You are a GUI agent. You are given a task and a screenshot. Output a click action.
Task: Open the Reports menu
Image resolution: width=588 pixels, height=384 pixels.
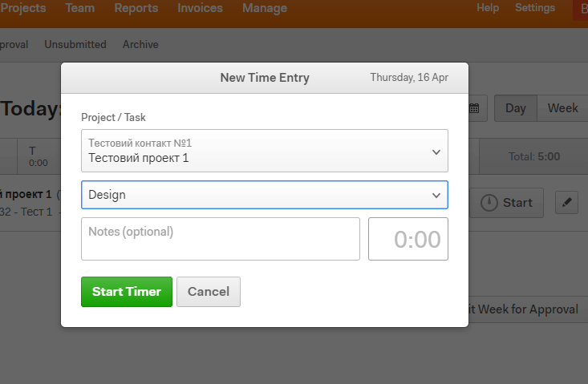136,8
